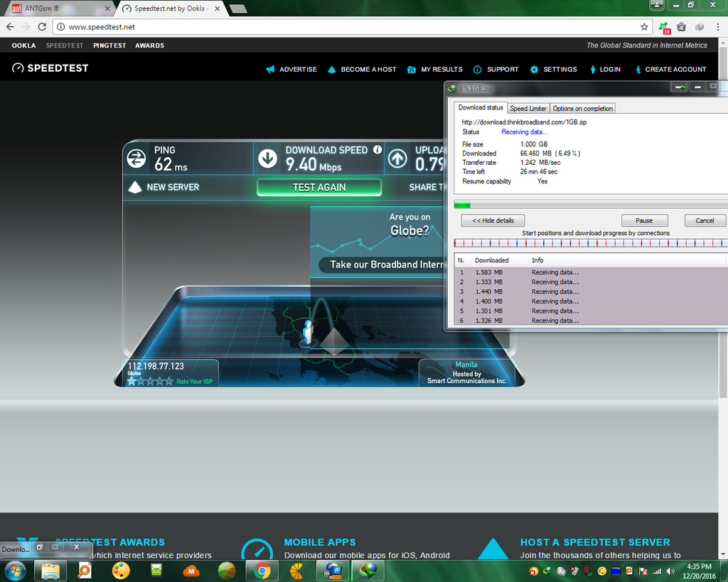
Task: Click the LOGIN link
Action: [606, 69]
